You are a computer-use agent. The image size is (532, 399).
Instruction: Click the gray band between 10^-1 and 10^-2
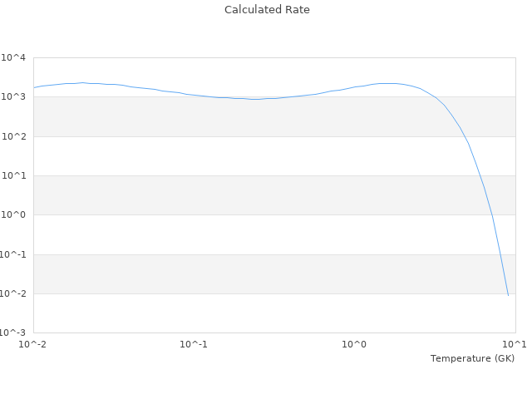pos(249,274)
